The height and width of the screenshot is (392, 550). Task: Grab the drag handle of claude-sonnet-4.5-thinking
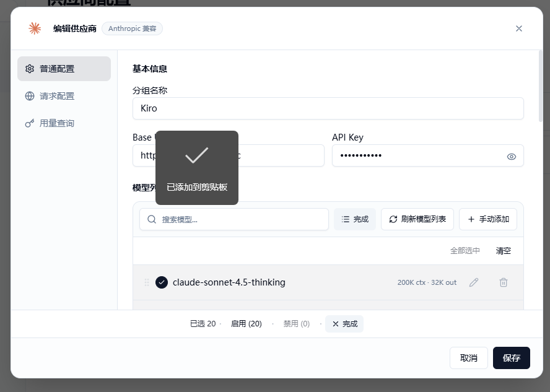click(147, 282)
